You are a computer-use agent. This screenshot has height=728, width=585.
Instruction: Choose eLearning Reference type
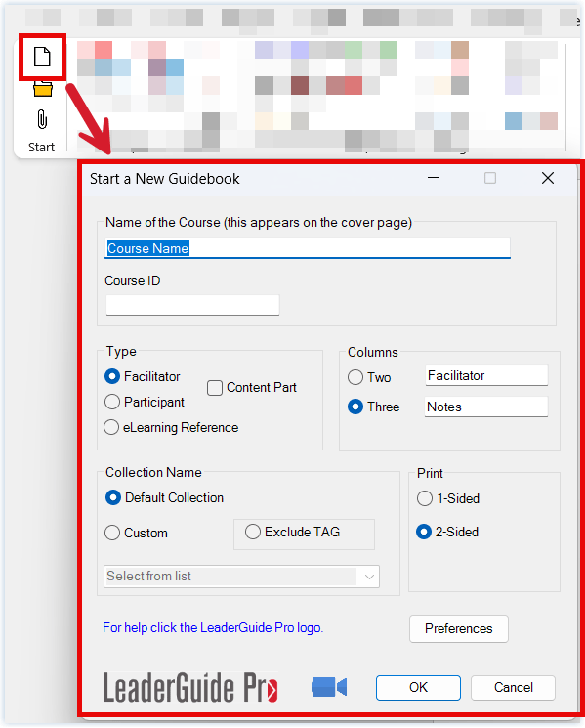111,427
